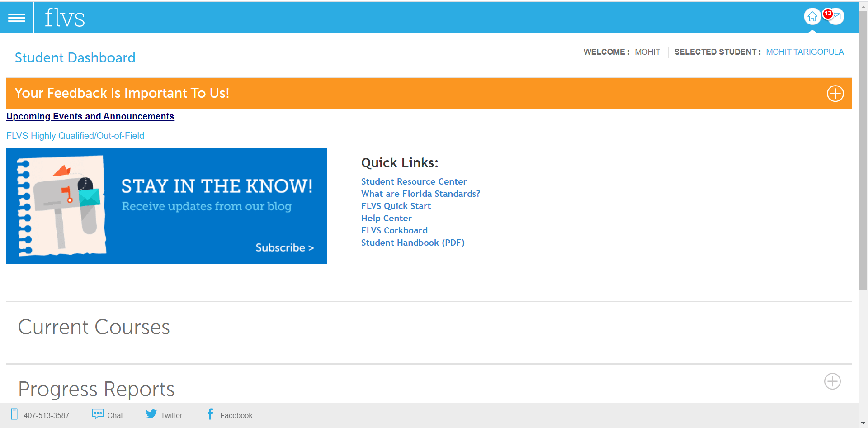868x428 pixels.
Task: Open the Help Center link
Action: pos(387,218)
